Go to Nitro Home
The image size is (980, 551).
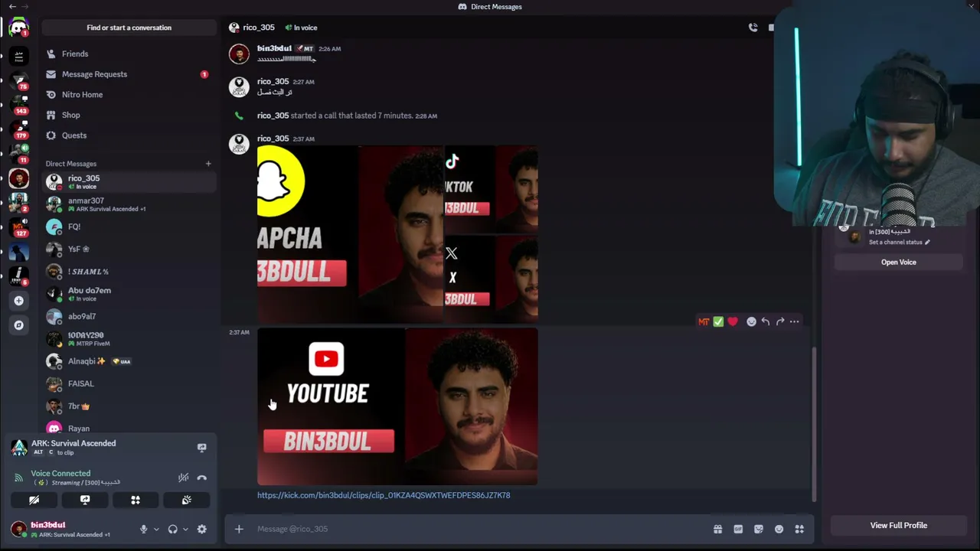(x=129, y=95)
